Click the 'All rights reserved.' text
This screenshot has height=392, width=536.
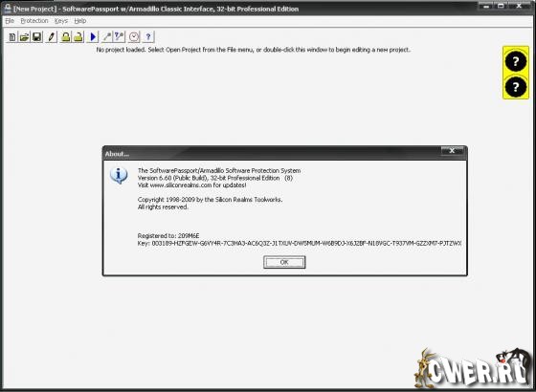163,207
